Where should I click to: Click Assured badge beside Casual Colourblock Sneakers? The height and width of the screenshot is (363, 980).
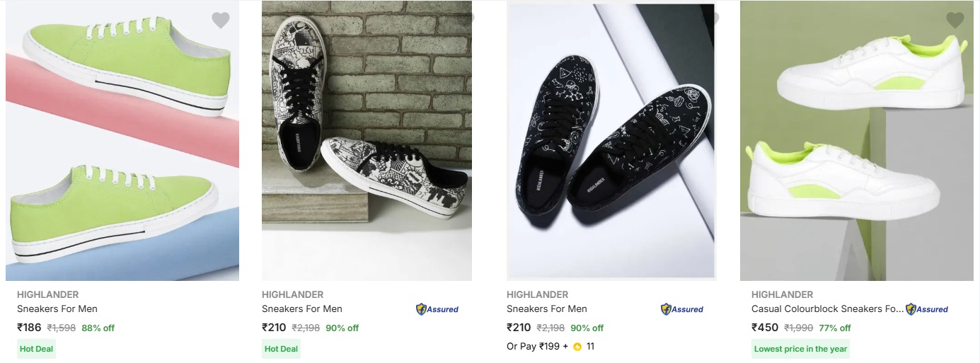tap(927, 309)
